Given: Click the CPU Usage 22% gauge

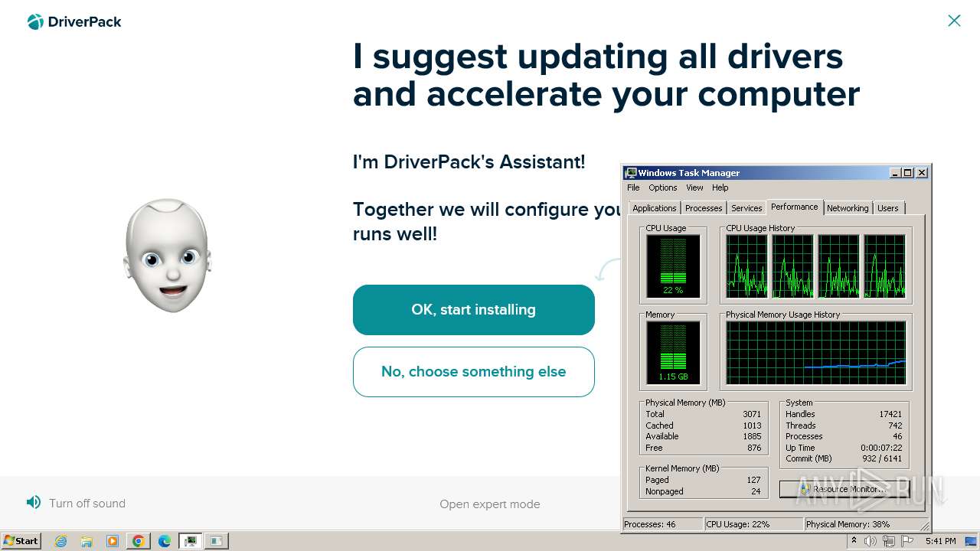Looking at the screenshot, I should tap(673, 266).
